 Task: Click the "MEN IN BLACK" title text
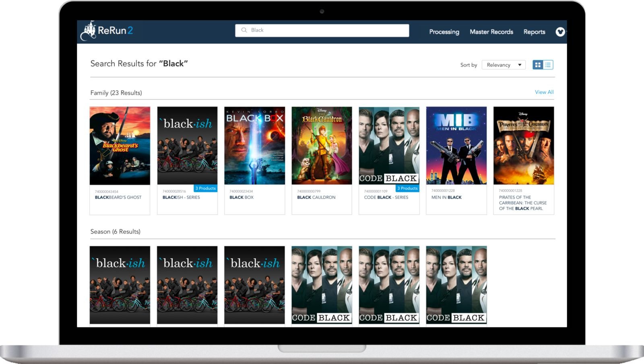coord(446,197)
